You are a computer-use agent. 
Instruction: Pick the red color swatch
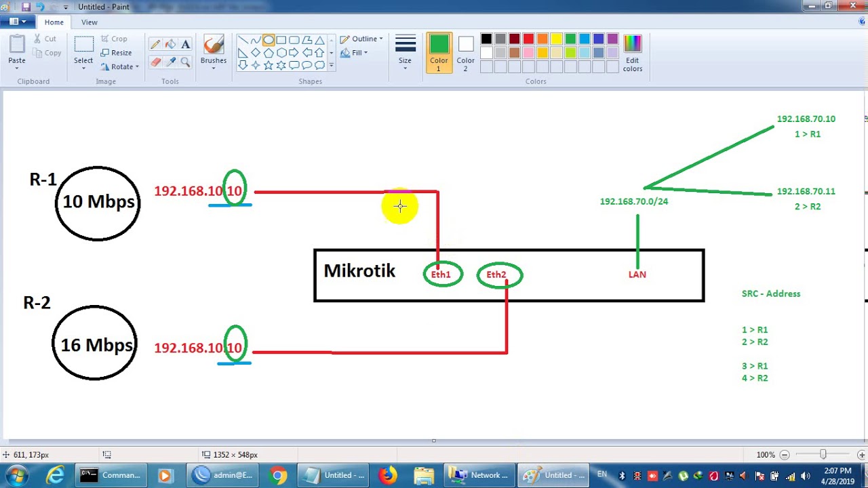click(528, 39)
